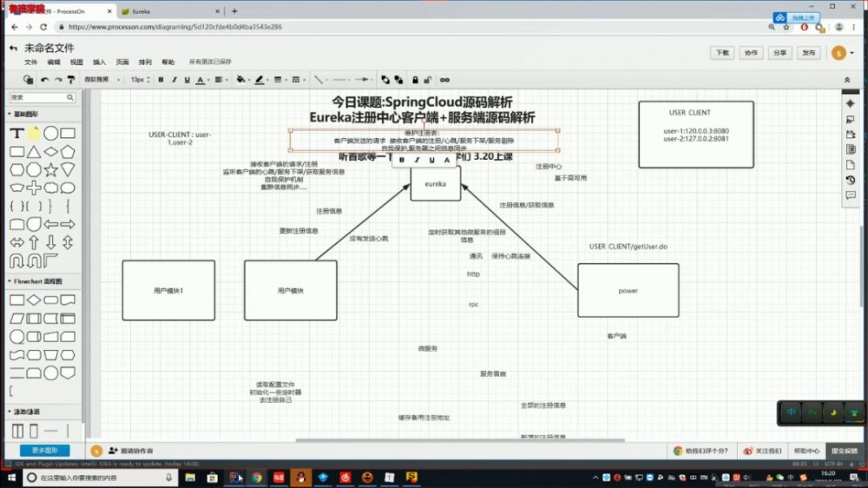The image size is (868, 488).
Task: Switch to the Eureka browser tab
Action: 170,11
